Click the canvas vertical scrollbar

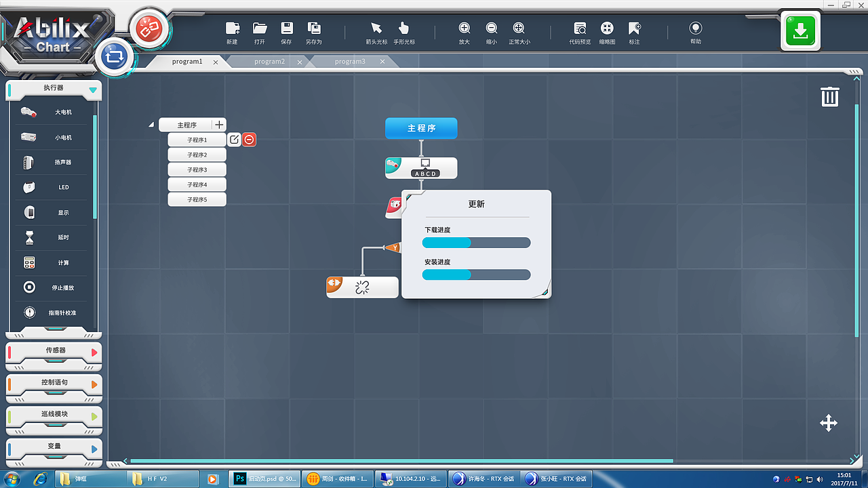(856, 219)
